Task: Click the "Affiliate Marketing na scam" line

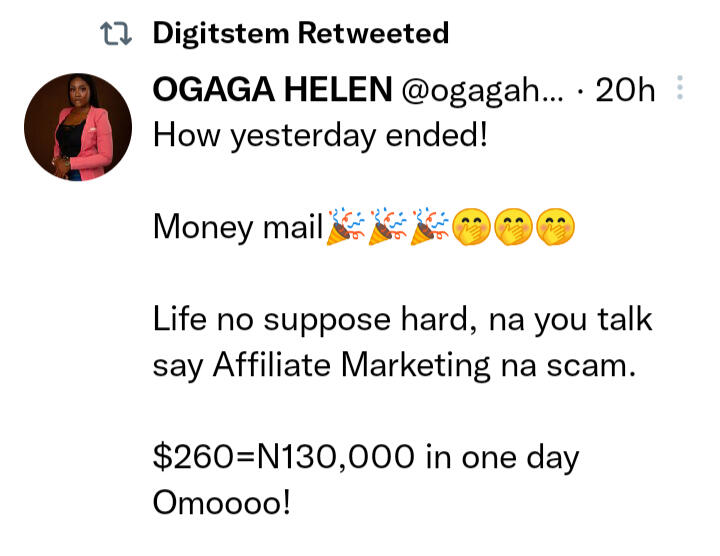Action: tap(394, 366)
